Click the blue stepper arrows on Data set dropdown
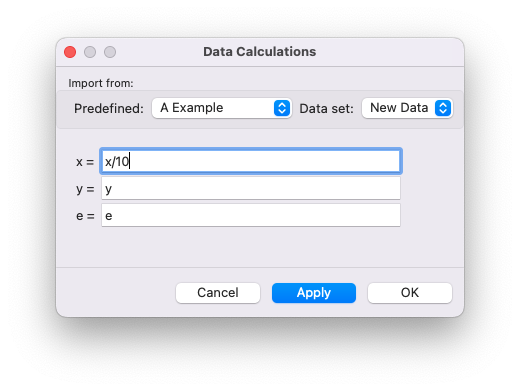The width and height of the screenshot is (520, 391). click(443, 108)
